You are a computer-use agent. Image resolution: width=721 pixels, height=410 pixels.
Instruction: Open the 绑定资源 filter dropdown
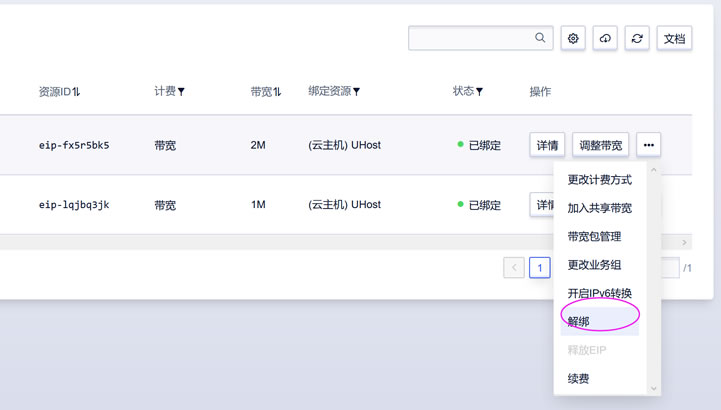[x=356, y=91]
